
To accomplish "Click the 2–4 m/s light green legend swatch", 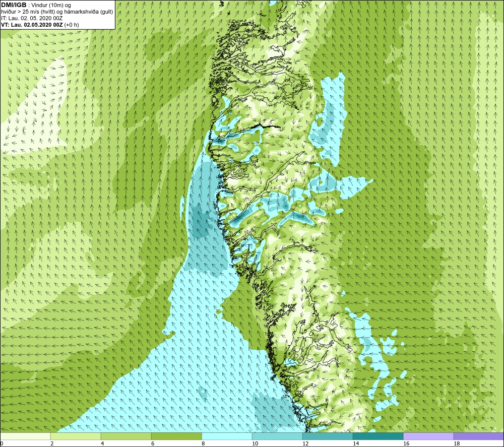I will pos(76,436).
